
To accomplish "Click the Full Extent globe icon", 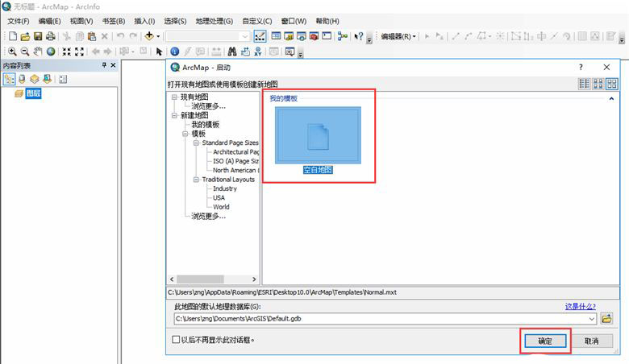I will click(51, 52).
